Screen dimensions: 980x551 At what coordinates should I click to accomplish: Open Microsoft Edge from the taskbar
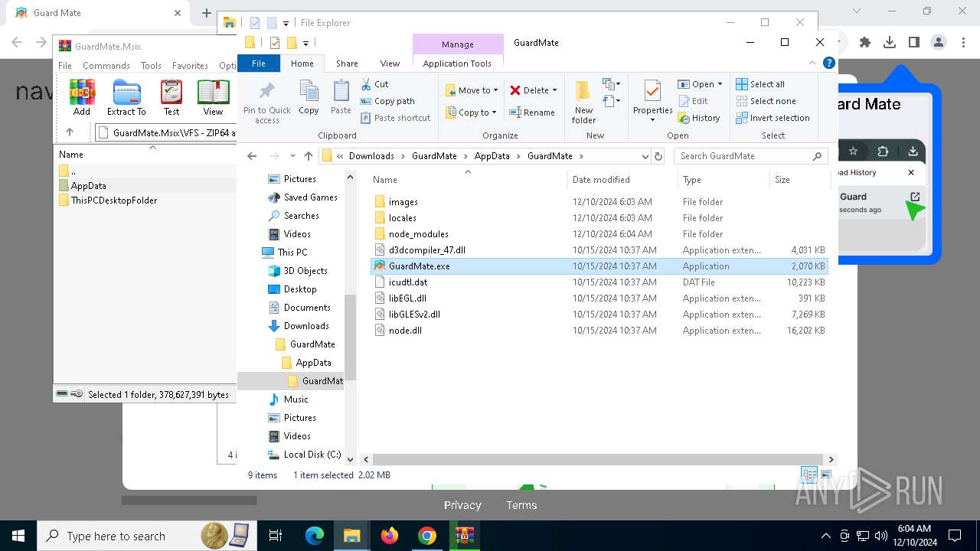[x=315, y=536]
